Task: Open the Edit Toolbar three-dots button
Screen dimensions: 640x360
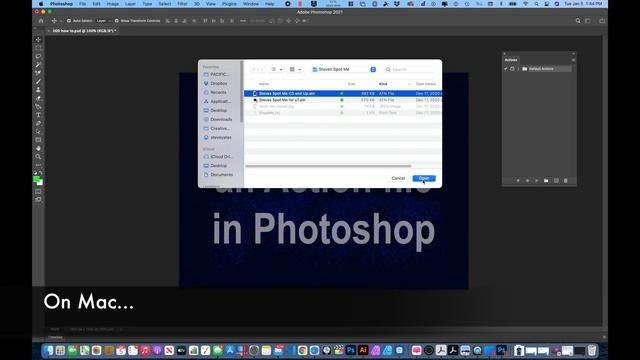Action: 38,165
